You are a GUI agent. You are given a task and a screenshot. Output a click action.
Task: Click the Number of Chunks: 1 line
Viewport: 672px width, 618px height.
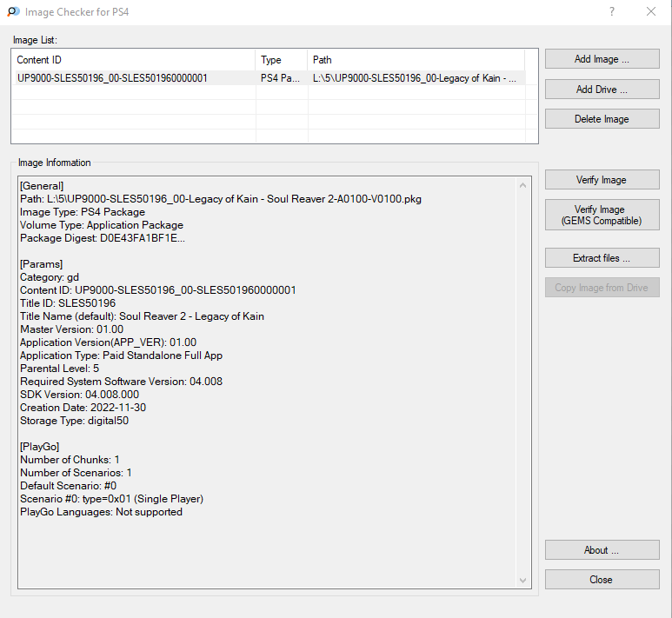[x=70, y=460]
